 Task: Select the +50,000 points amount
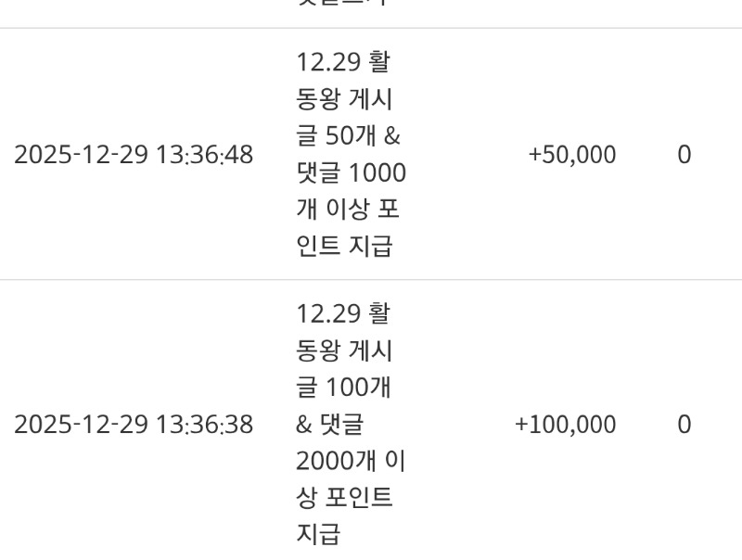(571, 155)
